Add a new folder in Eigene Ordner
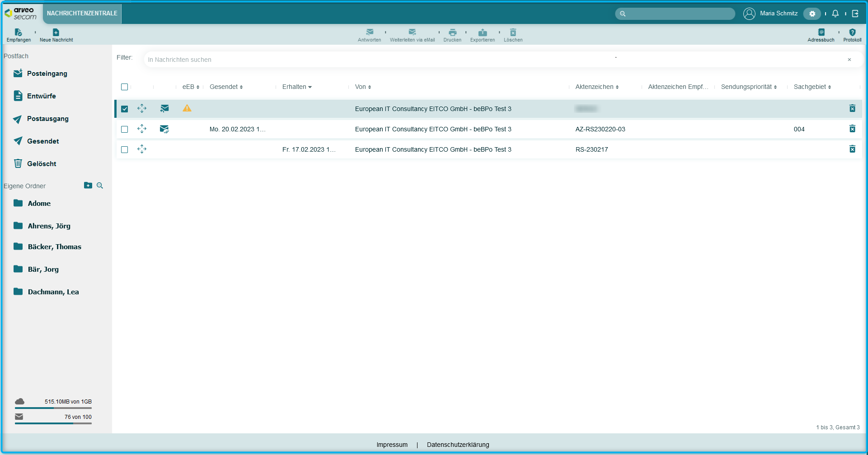 tap(88, 186)
